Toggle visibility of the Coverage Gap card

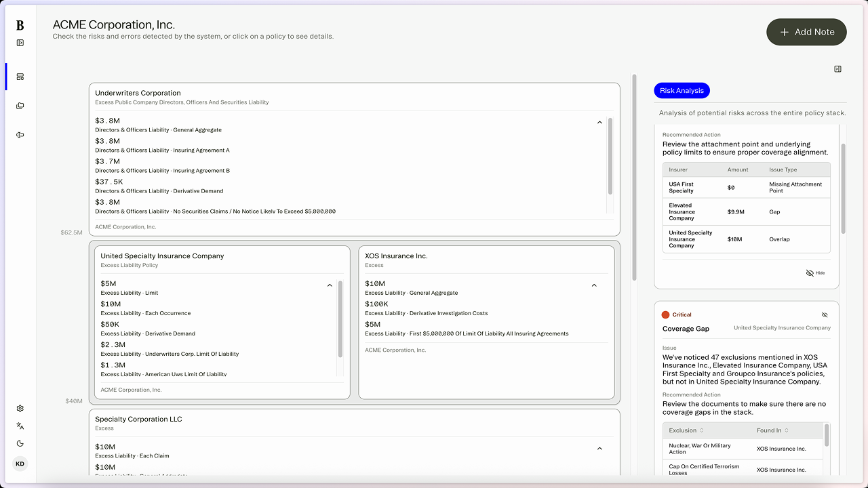coord(825,315)
